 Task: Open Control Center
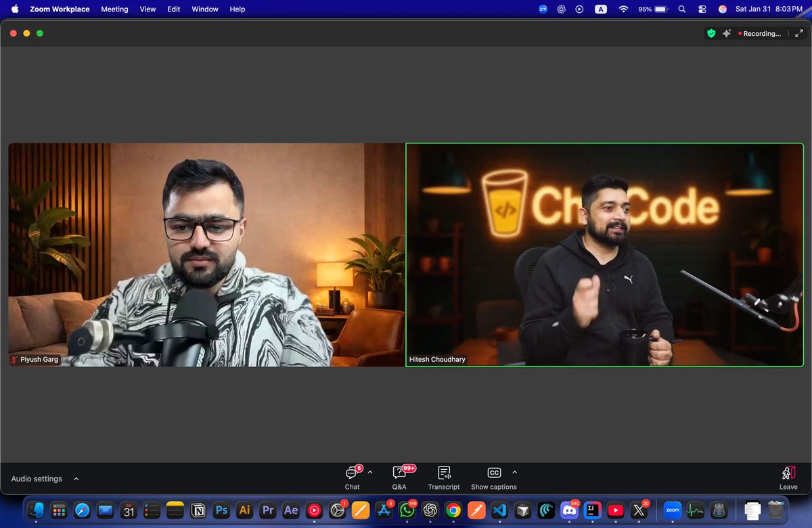702,9
